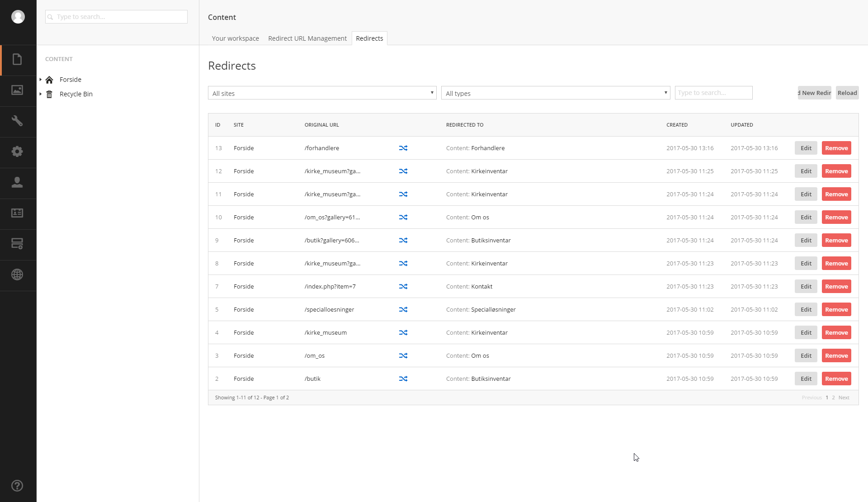Remove the /forhandlere redirect
The image size is (868, 502).
click(x=836, y=148)
